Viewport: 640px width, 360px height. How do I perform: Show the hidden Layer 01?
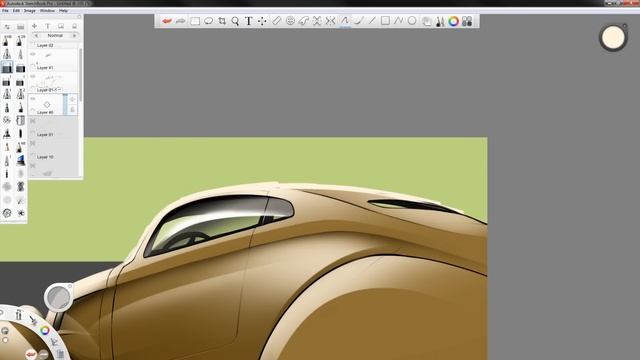tap(33, 121)
